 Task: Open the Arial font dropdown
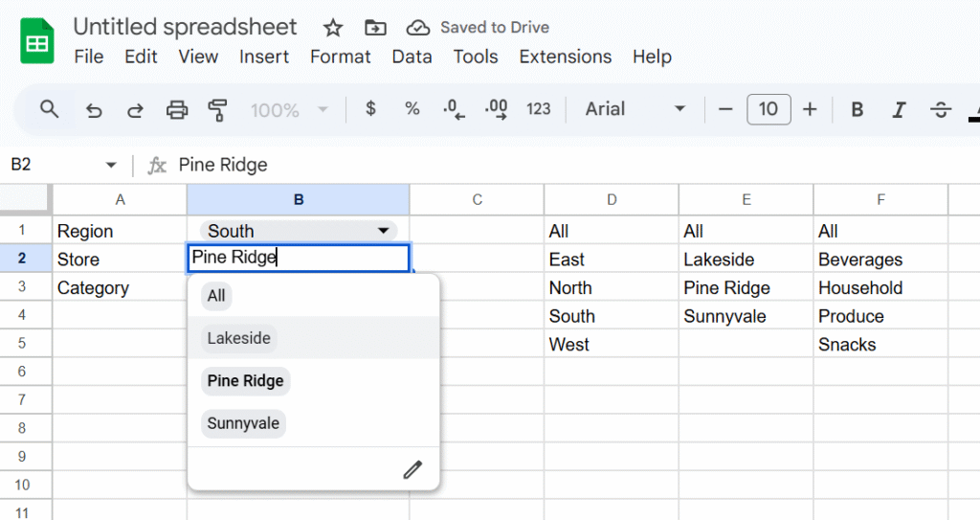(635, 109)
